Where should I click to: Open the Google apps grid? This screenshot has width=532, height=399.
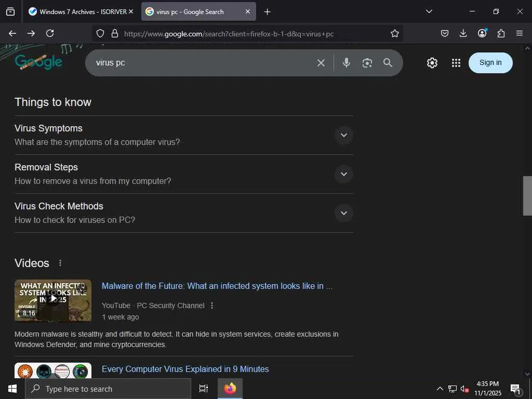[x=456, y=63]
